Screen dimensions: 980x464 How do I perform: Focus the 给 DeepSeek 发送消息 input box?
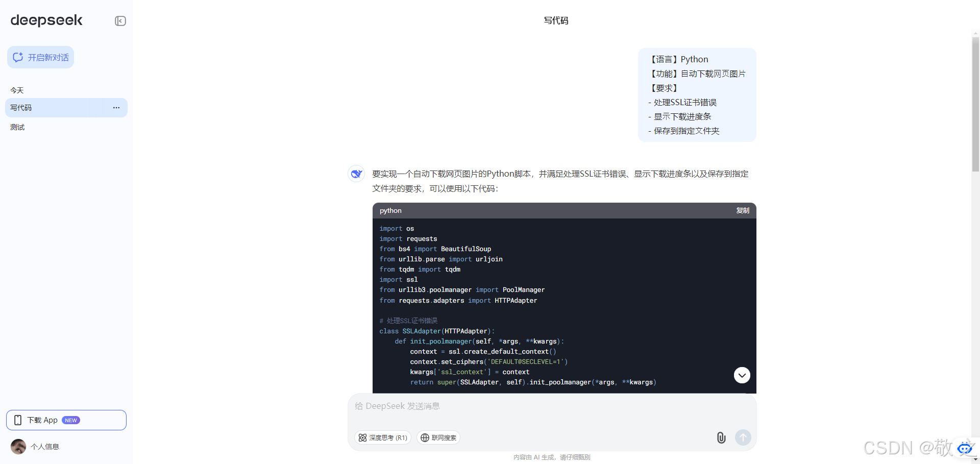tap(552, 406)
